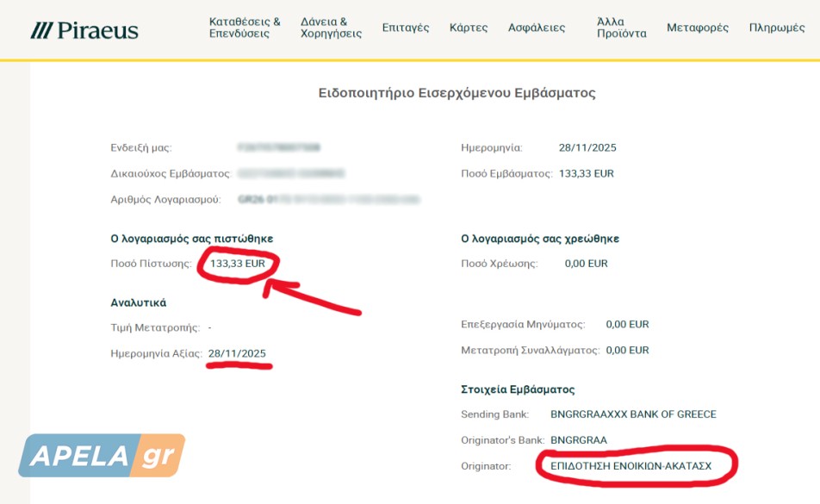Viewport: 820px width, 504px height.
Task: Click the Piraeus logo
Action: 84,30
